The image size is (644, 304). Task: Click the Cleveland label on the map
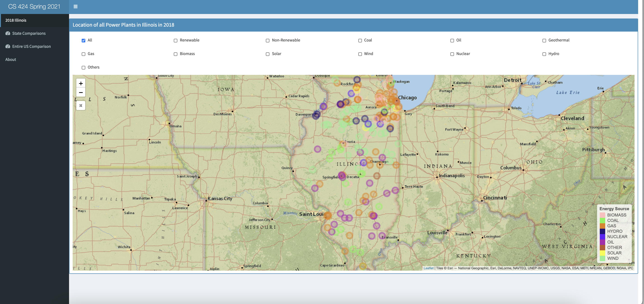tap(572, 118)
